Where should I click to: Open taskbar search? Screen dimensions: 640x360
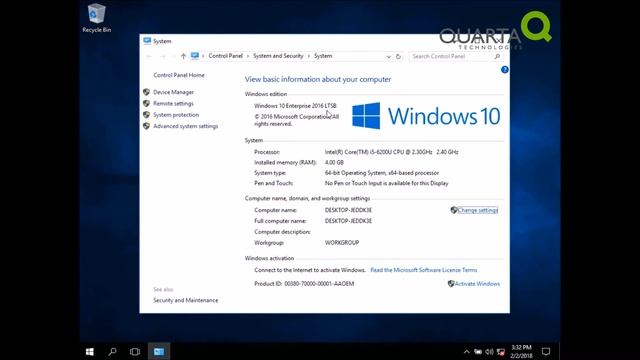click(112, 351)
